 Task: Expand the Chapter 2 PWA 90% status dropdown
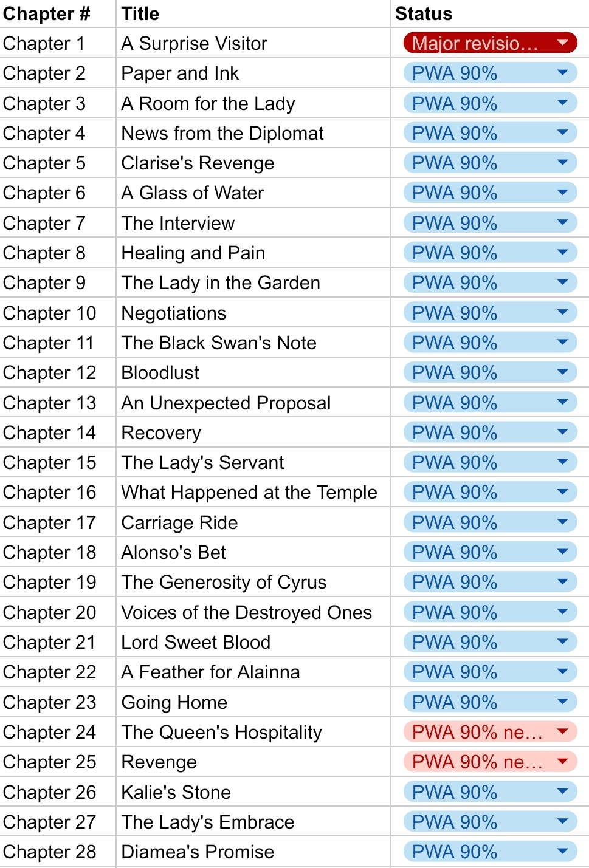click(x=490, y=73)
